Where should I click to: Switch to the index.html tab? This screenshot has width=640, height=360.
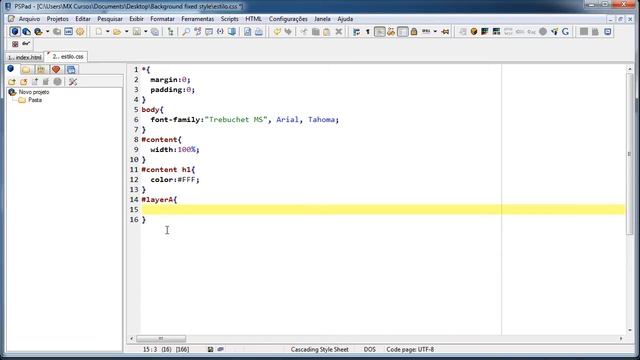point(24,57)
